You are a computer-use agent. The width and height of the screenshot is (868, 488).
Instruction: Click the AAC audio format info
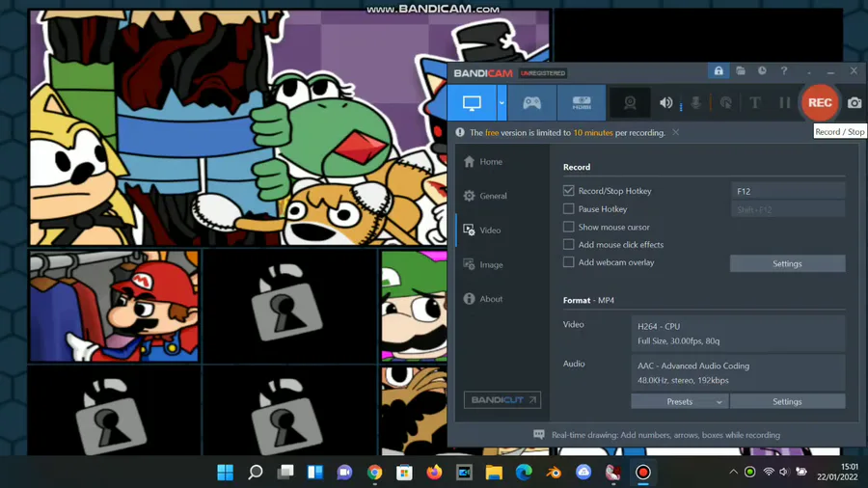coord(738,373)
